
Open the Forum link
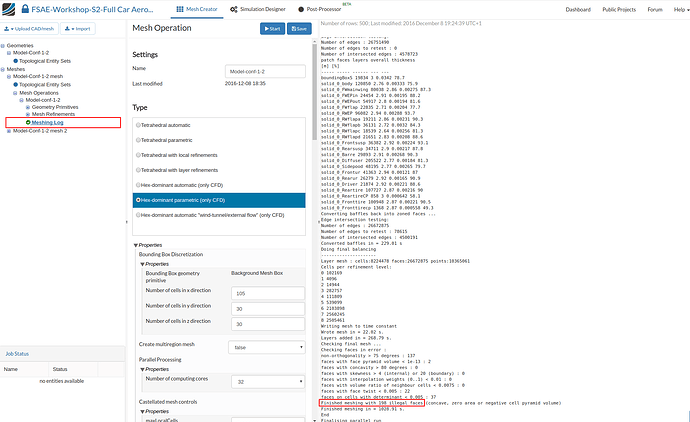pos(655,9)
